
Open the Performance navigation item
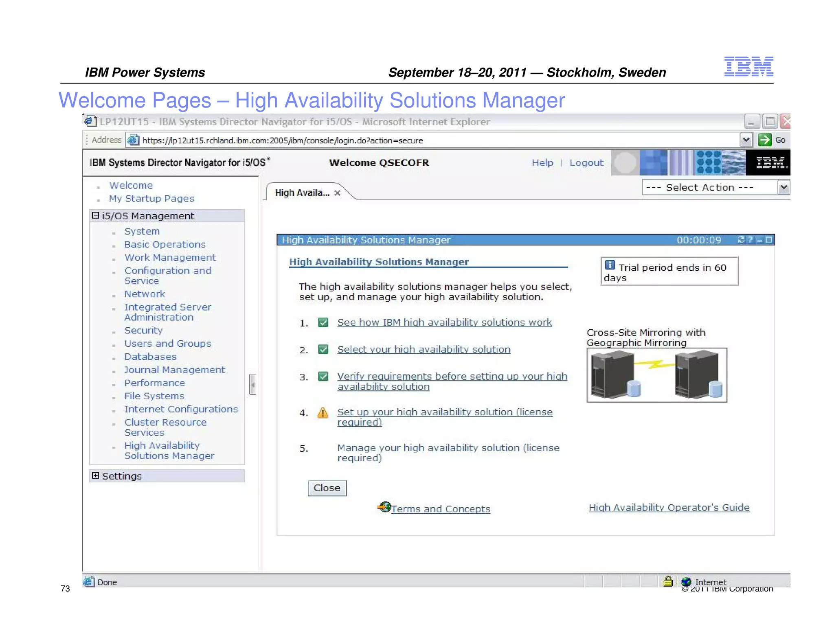coord(155,383)
